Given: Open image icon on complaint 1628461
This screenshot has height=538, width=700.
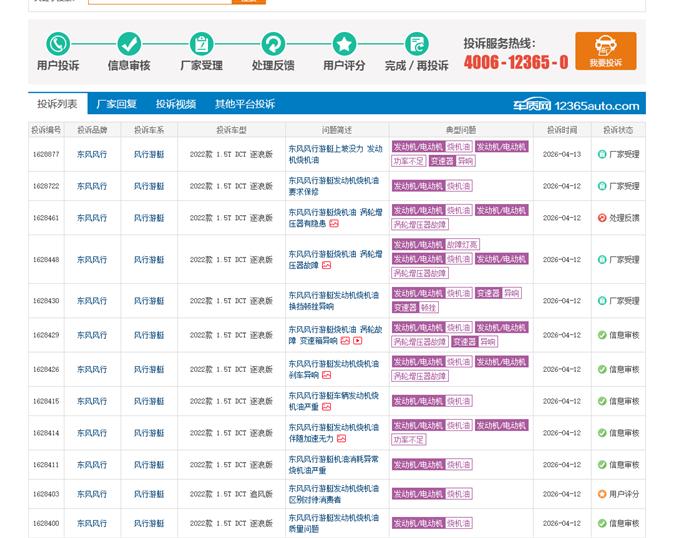Looking at the screenshot, I should [334, 224].
